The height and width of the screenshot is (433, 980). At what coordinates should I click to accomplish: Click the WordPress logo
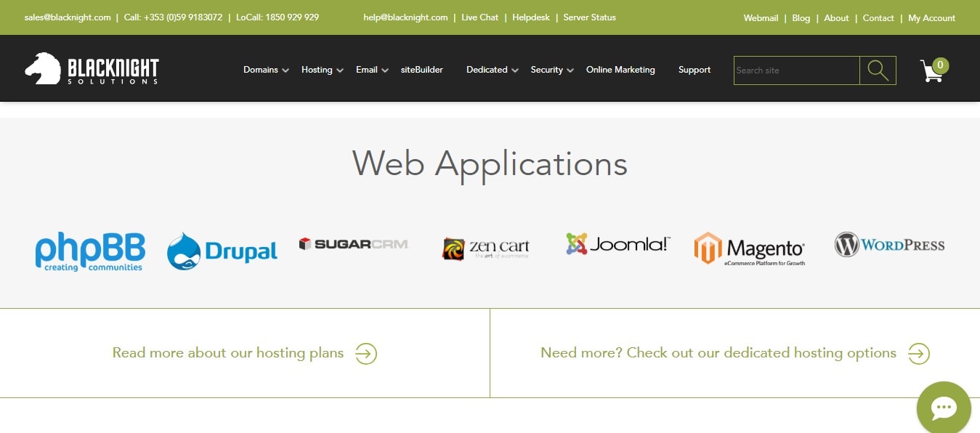[x=889, y=245]
